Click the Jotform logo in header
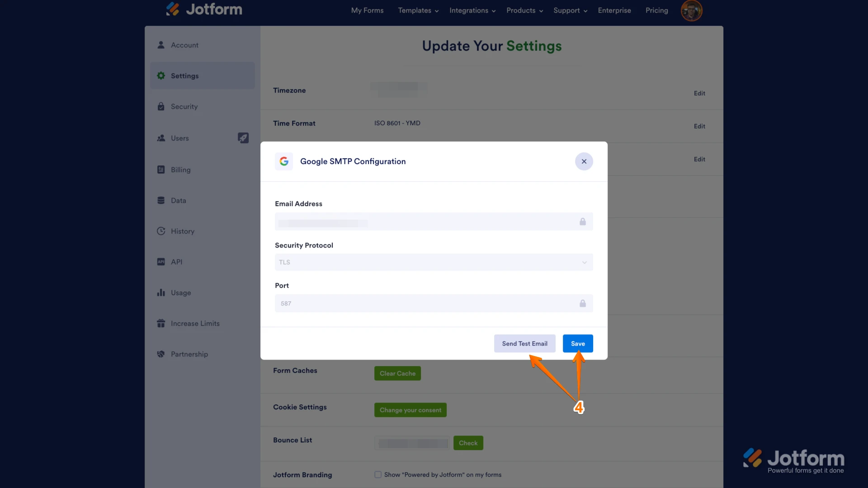Screen dimensions: 868x488 [x=204, y=9]
